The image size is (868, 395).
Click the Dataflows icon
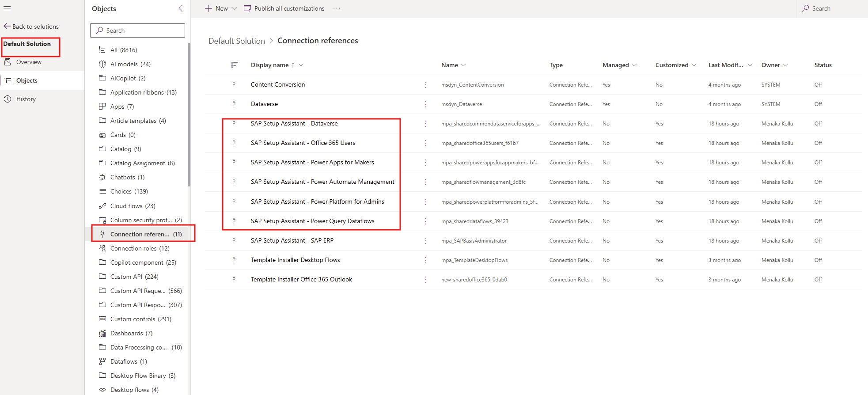click(102, 361)
